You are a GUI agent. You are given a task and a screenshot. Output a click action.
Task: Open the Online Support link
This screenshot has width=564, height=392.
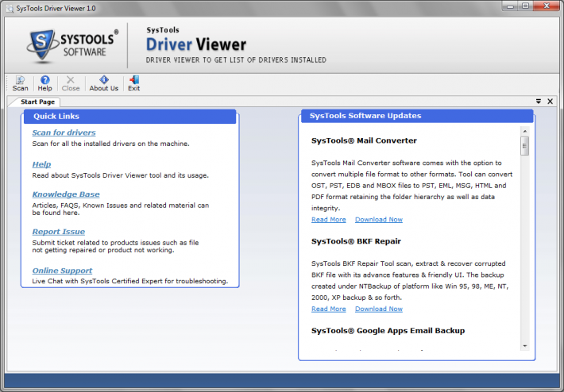coord(62,271)
